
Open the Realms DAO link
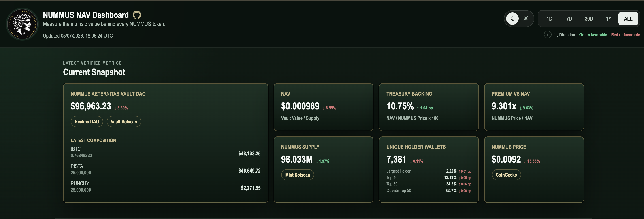(x=87, y=122)
